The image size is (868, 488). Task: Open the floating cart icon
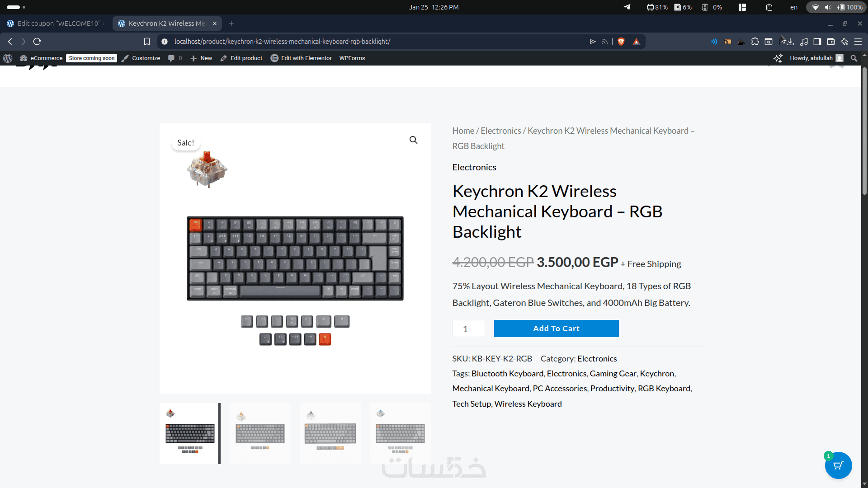[x=838, y=465]
